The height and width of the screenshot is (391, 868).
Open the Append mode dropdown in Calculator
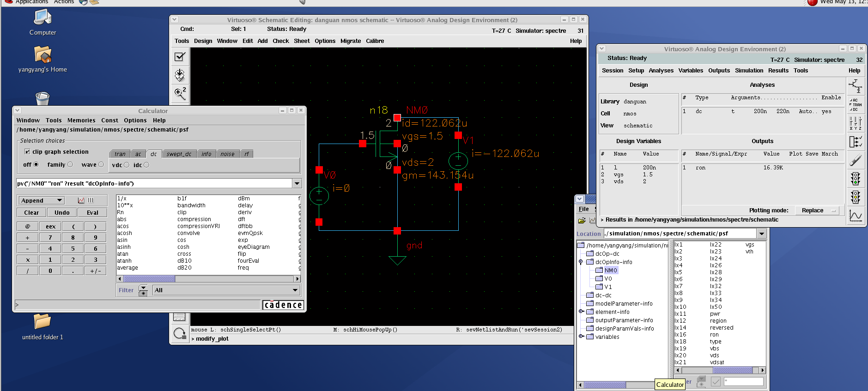[41, 200]
